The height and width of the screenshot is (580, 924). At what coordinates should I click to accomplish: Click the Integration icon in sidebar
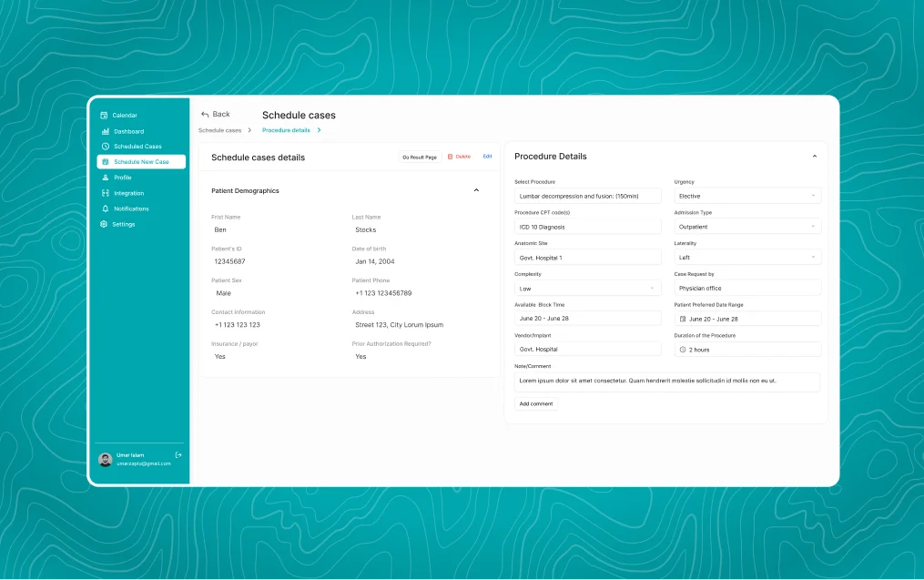tap(106, 193)
